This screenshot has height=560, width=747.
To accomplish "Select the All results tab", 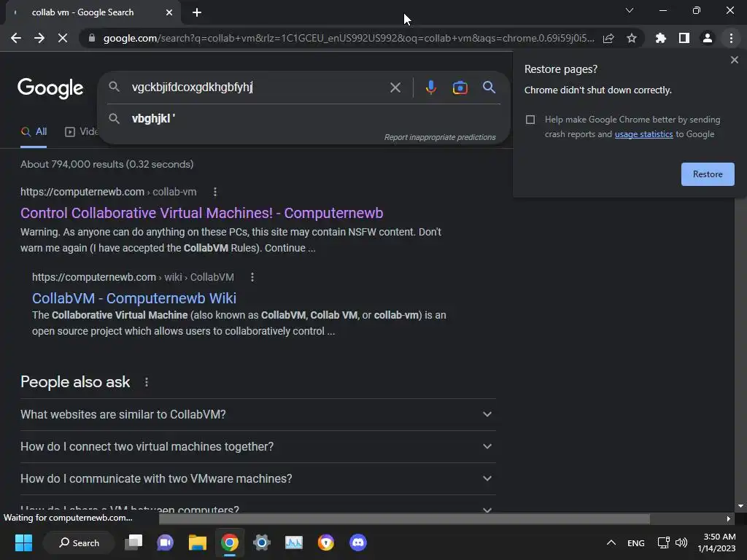I will point(34,132).
